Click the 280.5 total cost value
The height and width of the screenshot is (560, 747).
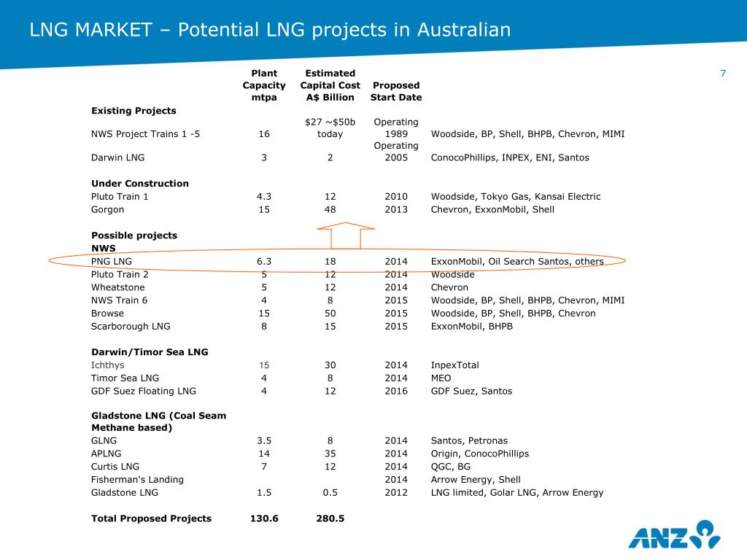[x=330, y=518]
